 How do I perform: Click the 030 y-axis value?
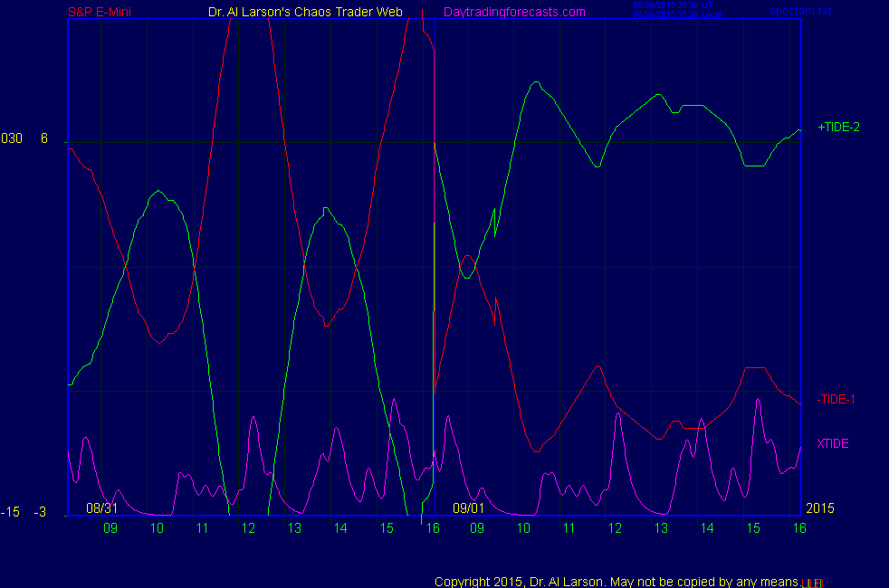click(12, 138)
